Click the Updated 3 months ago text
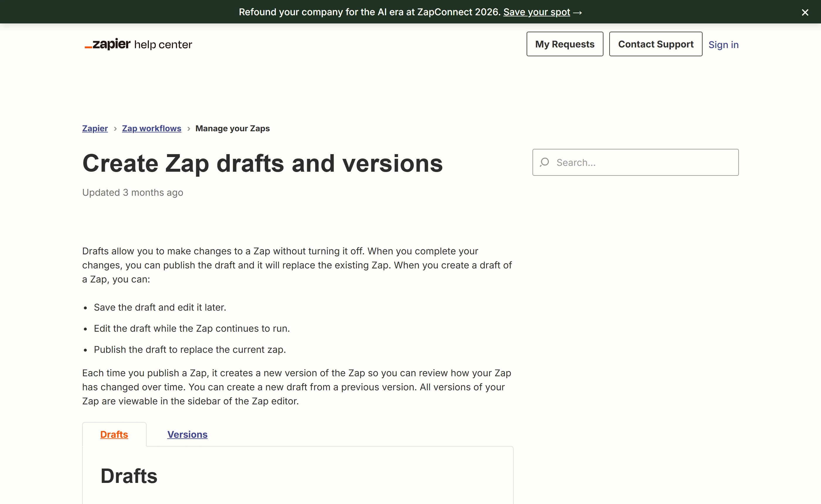 (133, 192)
